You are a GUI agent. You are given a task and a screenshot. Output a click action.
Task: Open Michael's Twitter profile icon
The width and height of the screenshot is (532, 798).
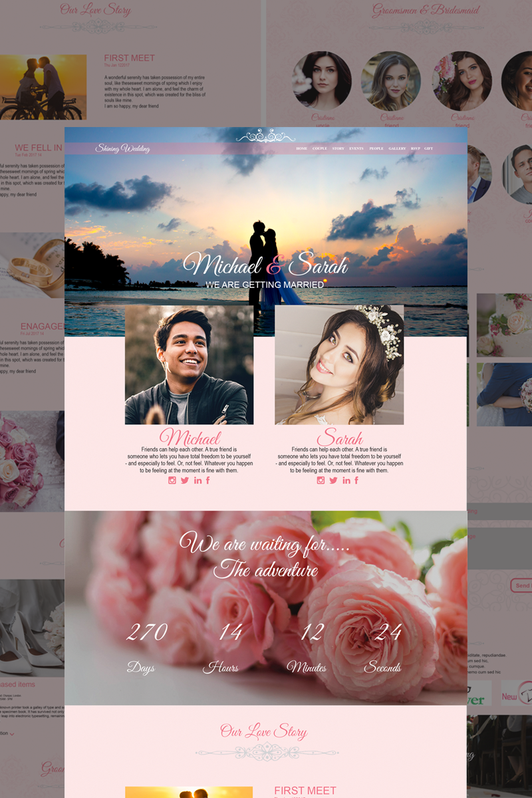185,480
